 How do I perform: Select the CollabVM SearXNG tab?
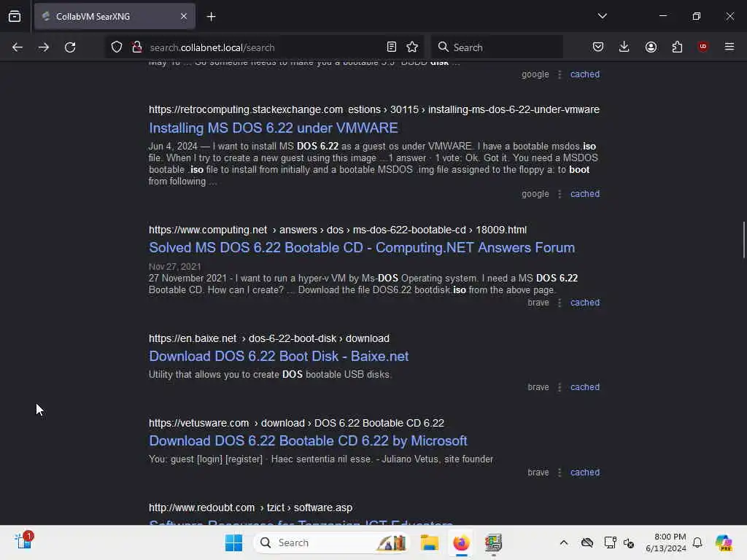115,16
